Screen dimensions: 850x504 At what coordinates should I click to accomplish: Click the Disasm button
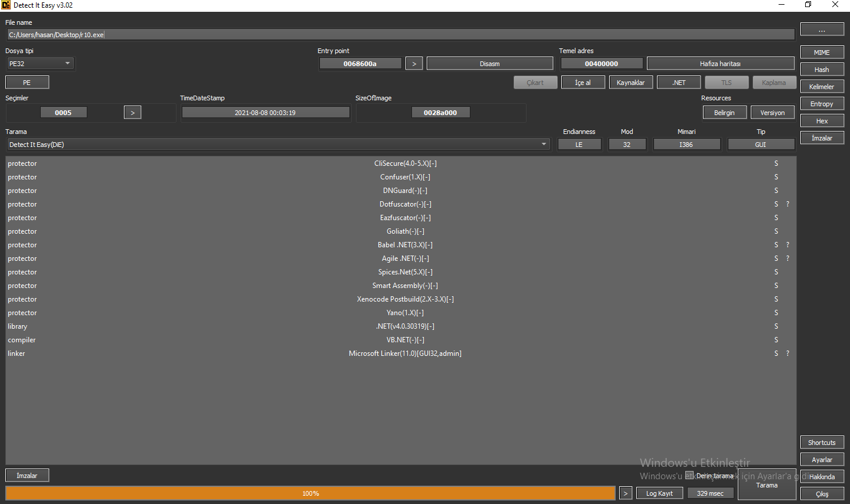pos(490,64)
